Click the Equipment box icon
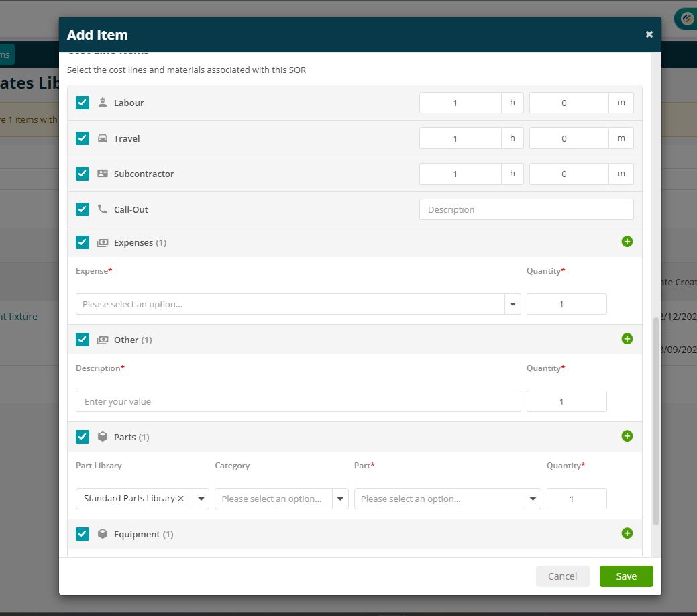Screen dimensions: 697x616 [103, 533]
